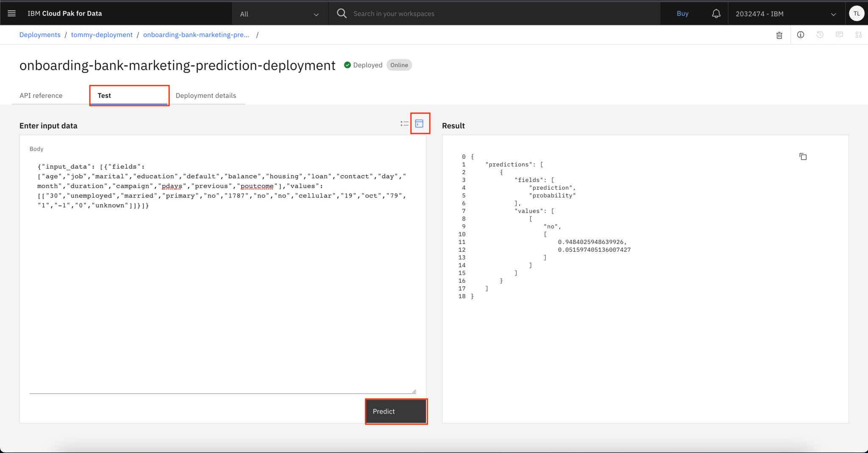Click the Predict button
868x453 pixels.
point(396,411)
